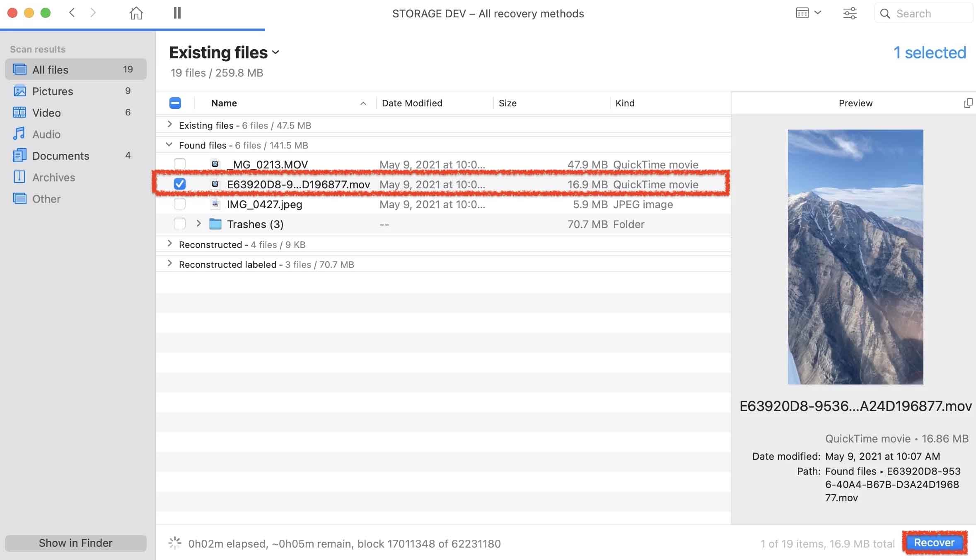Select Video category
The width and height of the screenshot is (976, 560).
click(x=76, y=113)
